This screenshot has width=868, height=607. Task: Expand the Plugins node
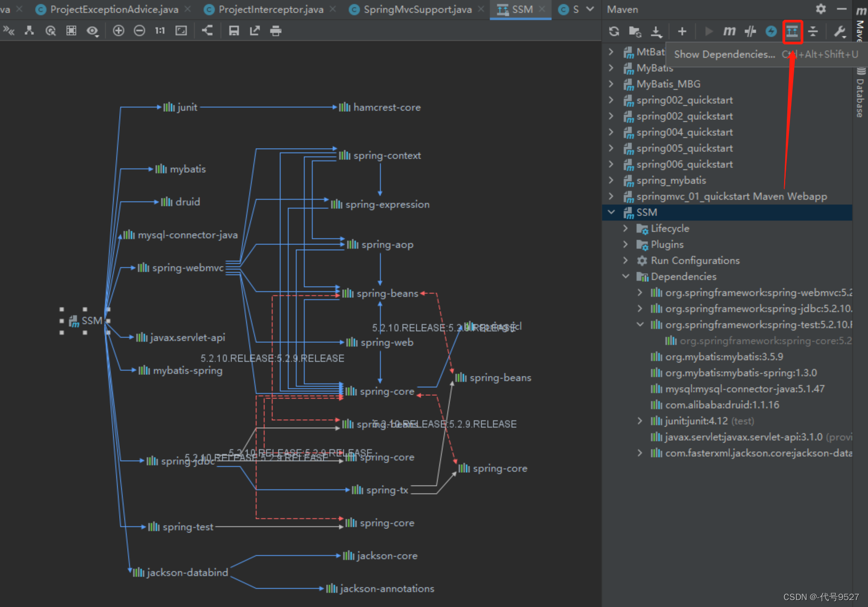tap(626, 244)
